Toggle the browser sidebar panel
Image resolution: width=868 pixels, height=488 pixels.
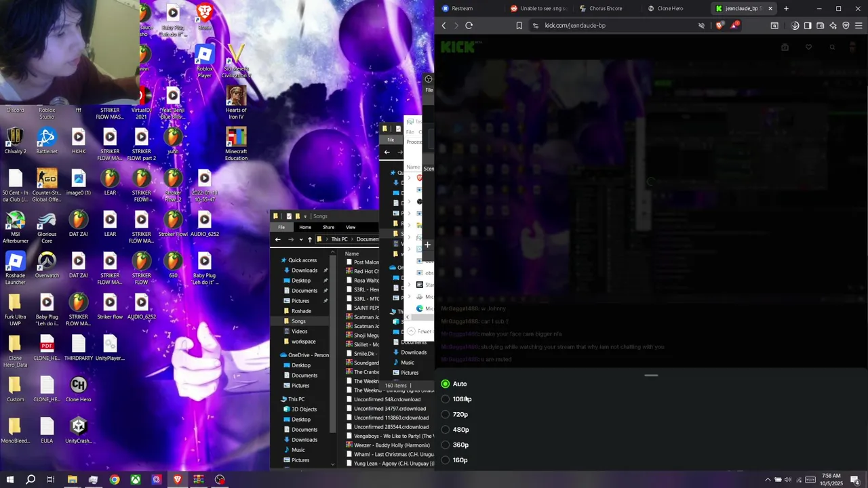808,26
